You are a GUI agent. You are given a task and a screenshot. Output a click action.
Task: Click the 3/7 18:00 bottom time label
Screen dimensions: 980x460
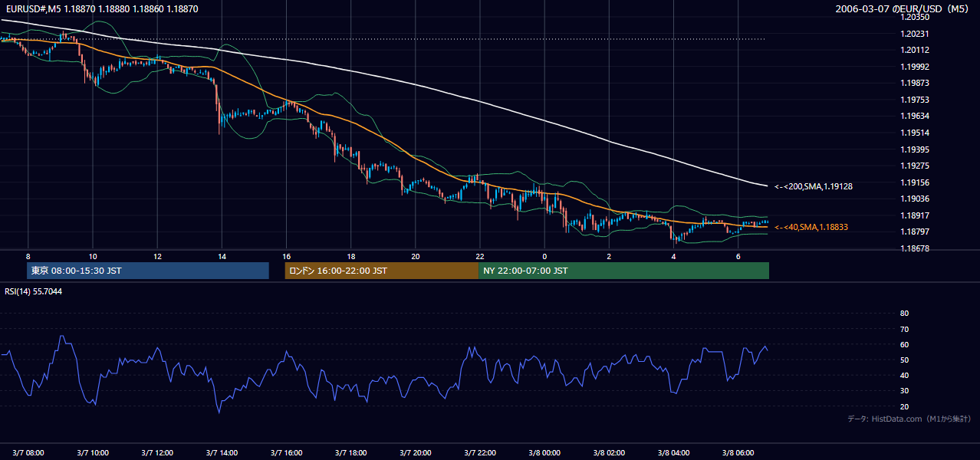350,452
